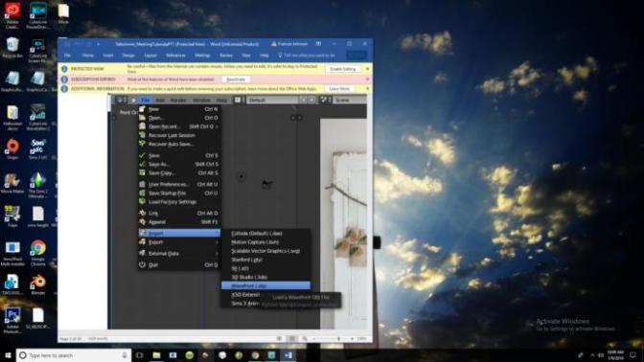Select Recover Last Session menu entry
The width and height of the screenshot is (644, 362).
(179, 135)
